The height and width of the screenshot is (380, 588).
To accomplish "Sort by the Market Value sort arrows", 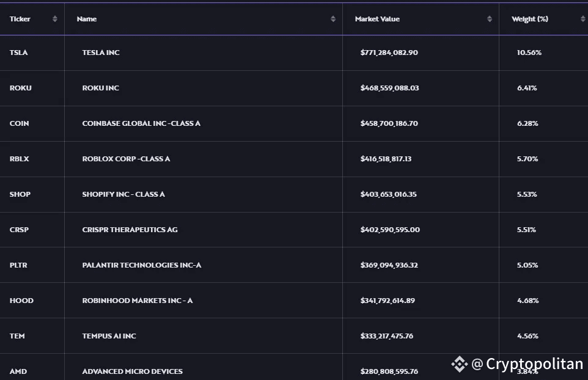I will pos(490,19).
